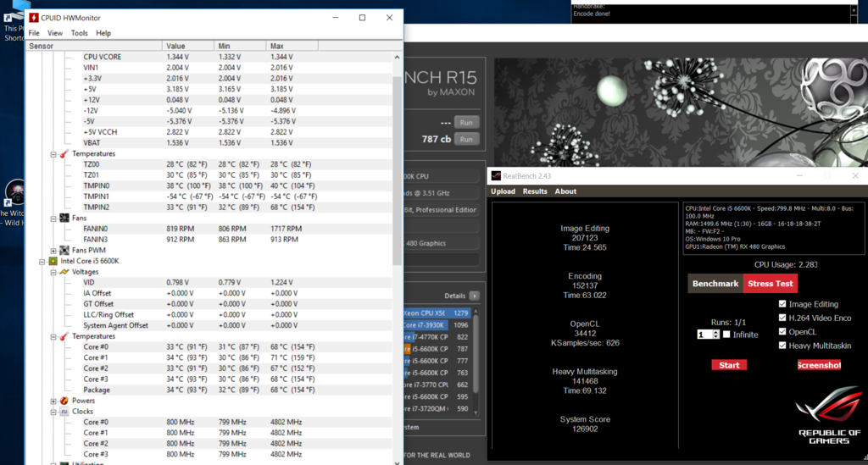This screenshot has height=465, width=868.
Task: Run the Cinebench OpenGL test
Action: [x=466, y=123]
